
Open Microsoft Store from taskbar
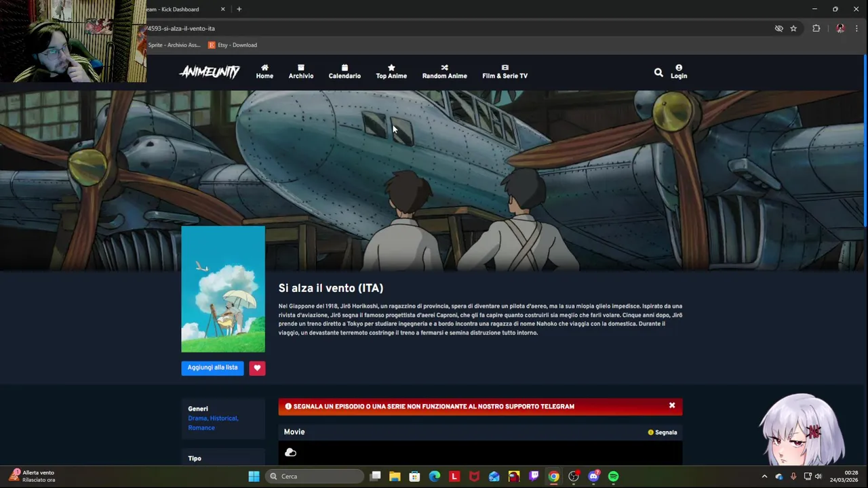click(414, 476)
